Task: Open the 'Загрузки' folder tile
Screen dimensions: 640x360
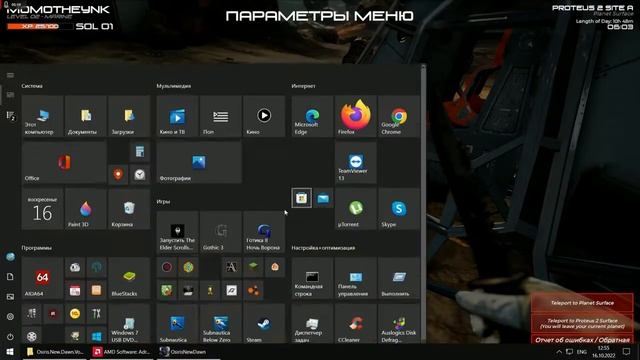Action: 129,116
